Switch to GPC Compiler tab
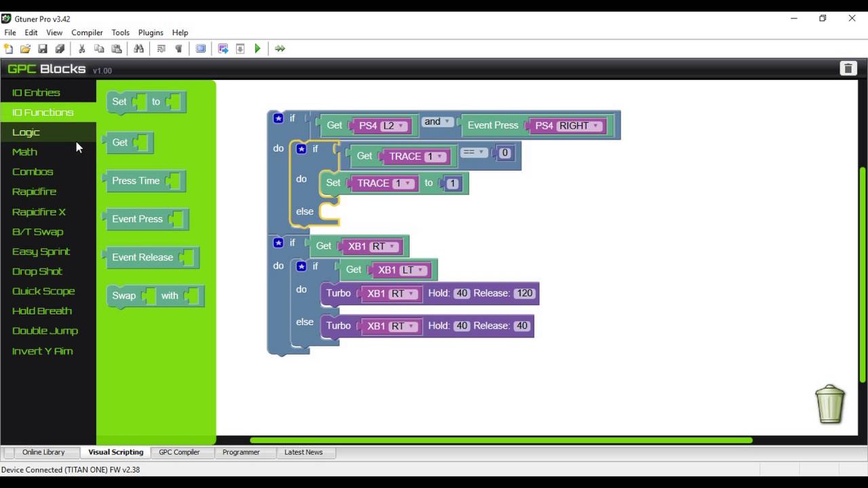 [x=179, y=452]
